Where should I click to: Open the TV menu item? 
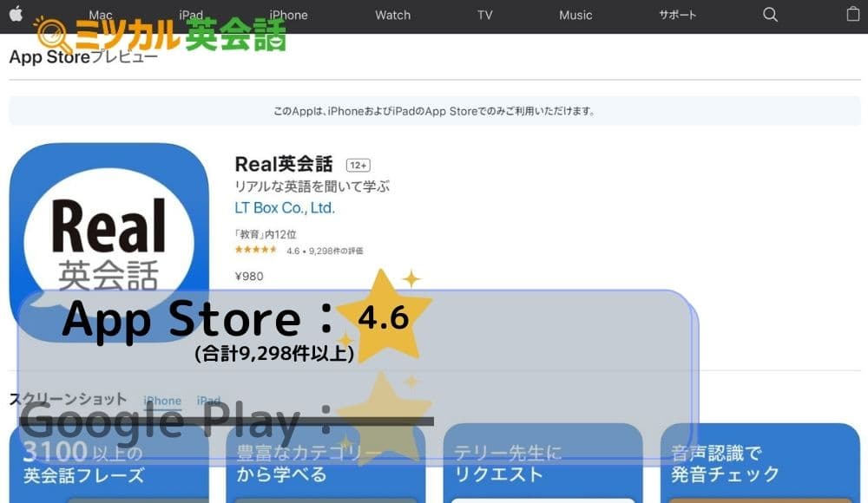coord(485,15)
